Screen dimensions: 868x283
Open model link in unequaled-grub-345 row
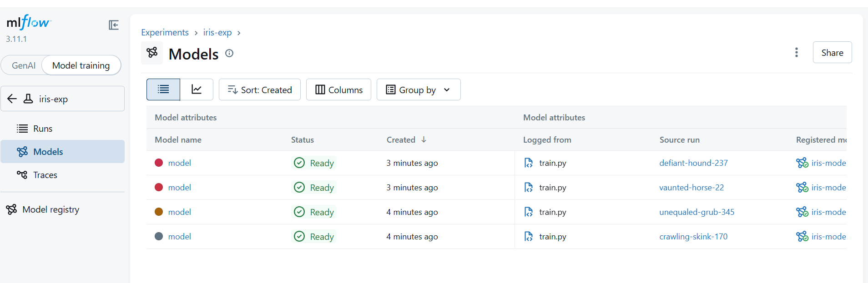click(x=180, y=212)
